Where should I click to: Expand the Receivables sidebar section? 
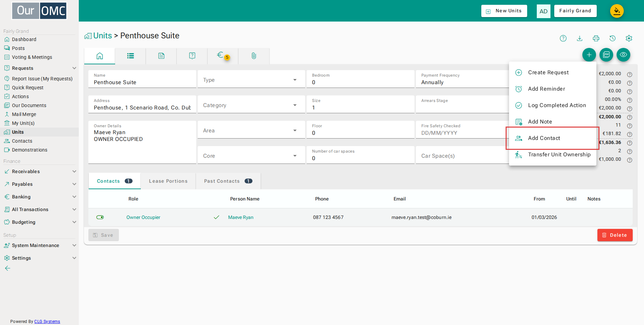click(x=39, y=171)
